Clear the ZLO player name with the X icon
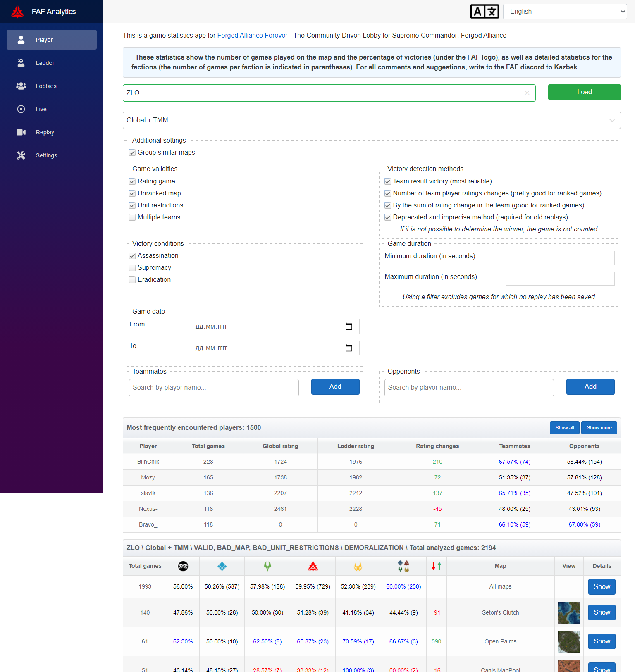 [527, 93]
